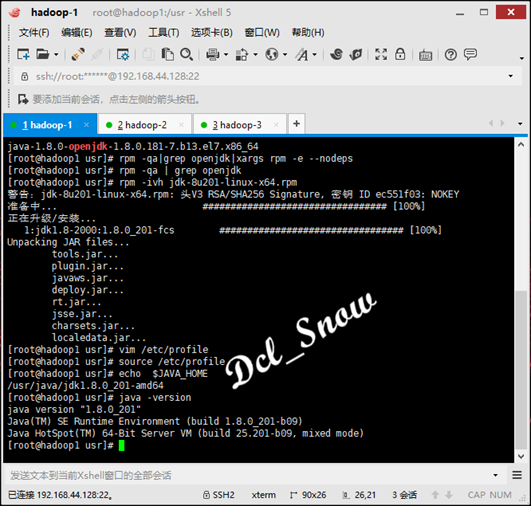
Task: Click the Paste clipboard icon
Action: [167, 54]
